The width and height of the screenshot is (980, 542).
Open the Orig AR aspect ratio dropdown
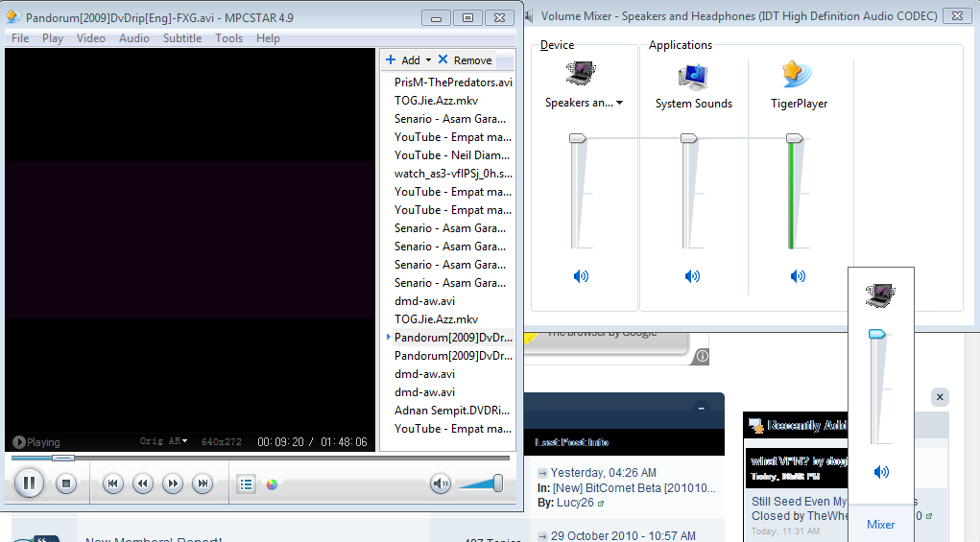coord(164,441)
